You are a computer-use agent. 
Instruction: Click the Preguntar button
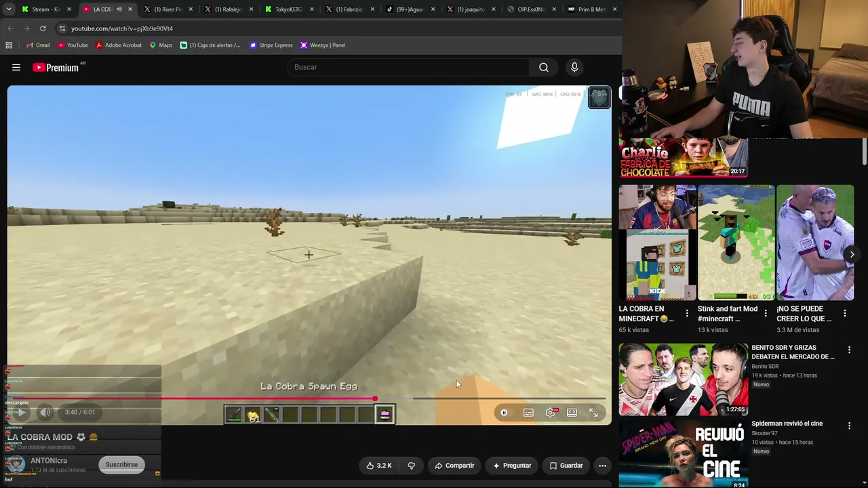click(512, 466)
